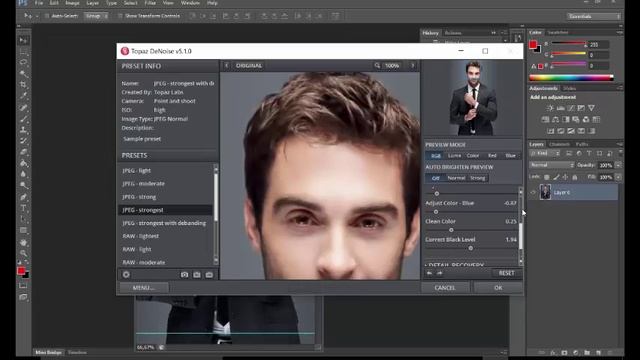Click the camera snapshot icon below presets

pyautogui.click(x=184, y=275)
